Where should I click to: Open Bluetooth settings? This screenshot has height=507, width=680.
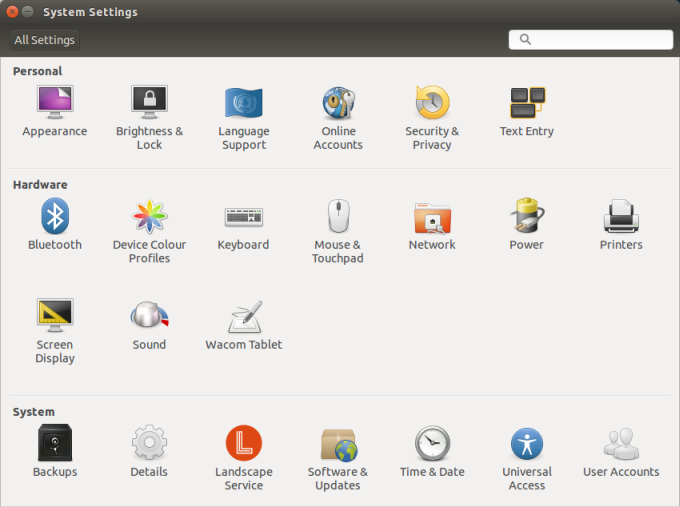[x=54, y=216]
